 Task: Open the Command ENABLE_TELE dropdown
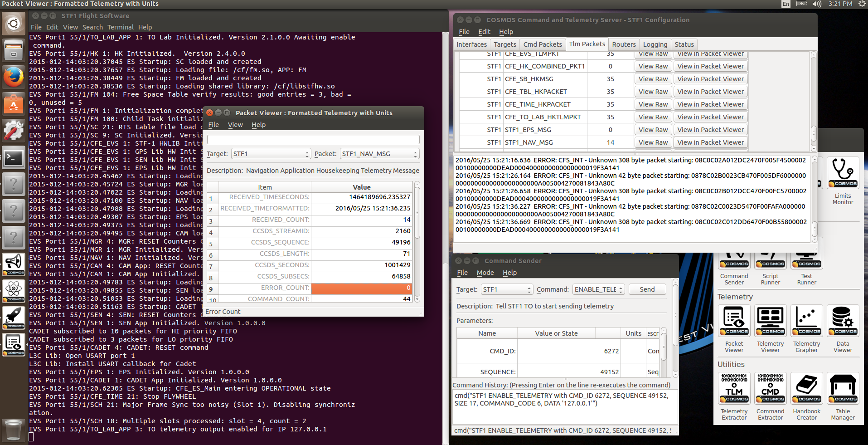click(x=599, y=289)
